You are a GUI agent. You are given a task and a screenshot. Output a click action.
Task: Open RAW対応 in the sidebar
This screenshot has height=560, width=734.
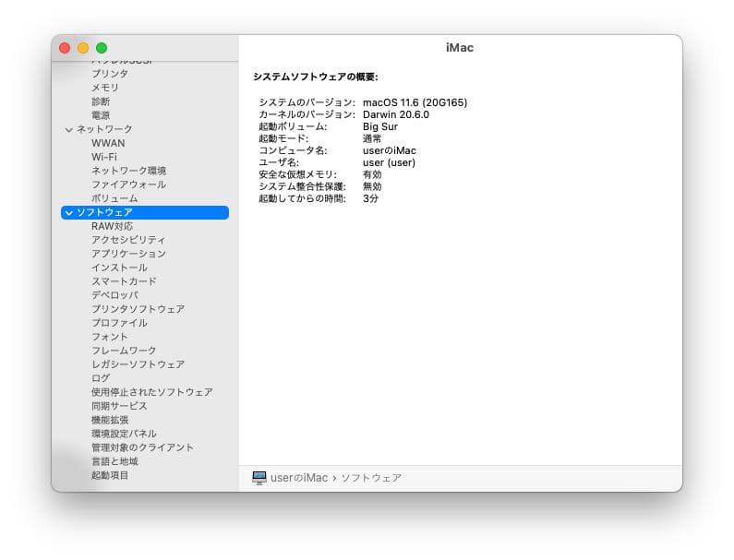pos(112,226)
